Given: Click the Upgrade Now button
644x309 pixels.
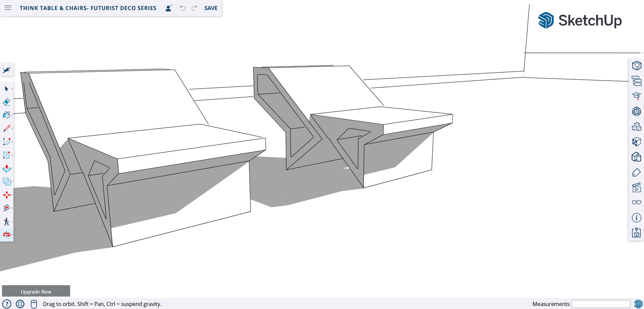Looking at the screenshot, I should [x=36, y=292].
